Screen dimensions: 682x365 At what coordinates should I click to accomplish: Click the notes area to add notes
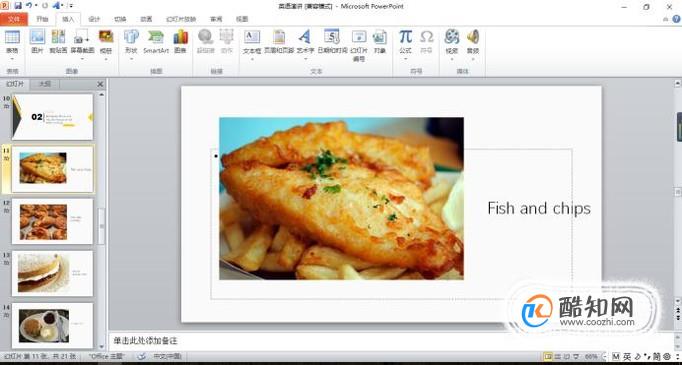[x=391, y=341]
